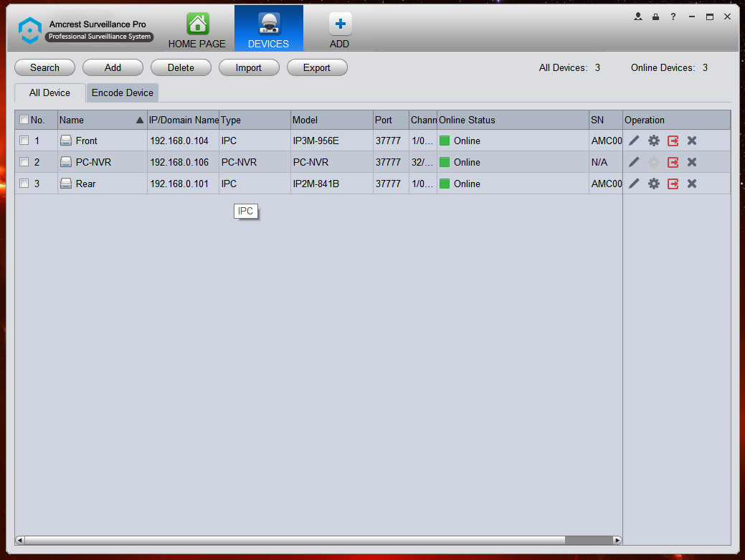This screenshot has width=745, height=560.
Task: Click the horizontal scrollbar thumb
Action: [295, 540]
